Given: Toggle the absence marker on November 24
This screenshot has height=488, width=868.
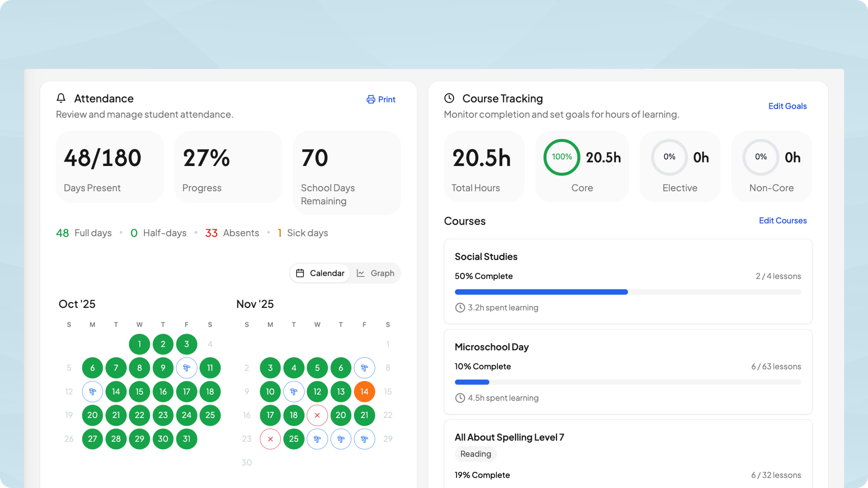Looking at the screenshot, I should (270, 439).
